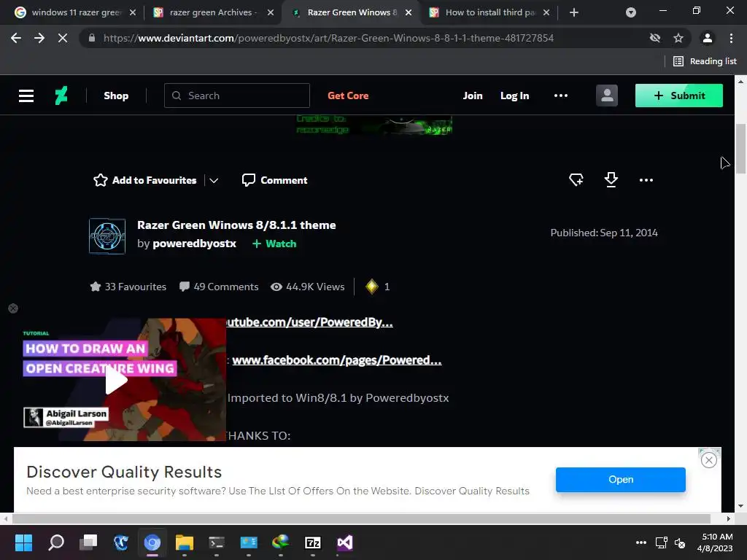Screen dimensions: 747x560
Task: Focus the DeviantArt Search field
Action: pyautogui.click(x=237, y=96)
